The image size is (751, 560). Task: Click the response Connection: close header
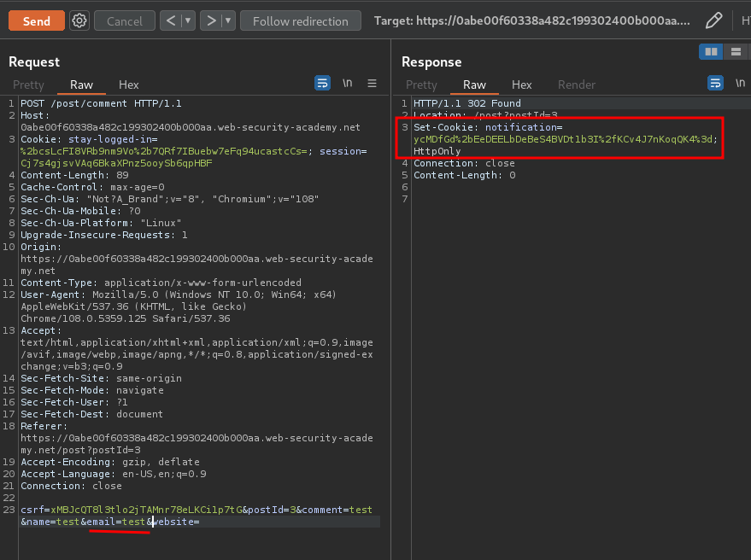(x=464, y=163)
